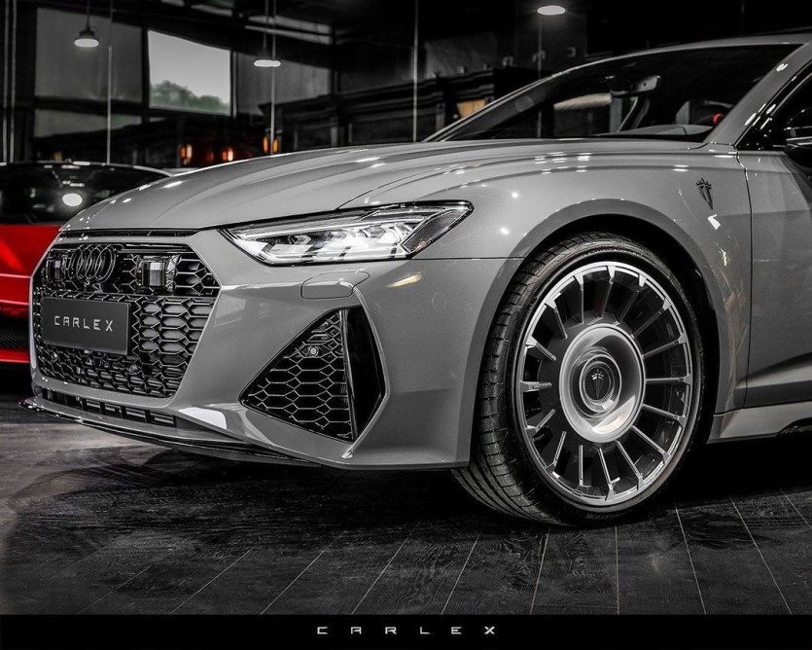Click the square sensor right of Audi rings
This screenshot has width=812, height=650.
[x=157, y=273]
